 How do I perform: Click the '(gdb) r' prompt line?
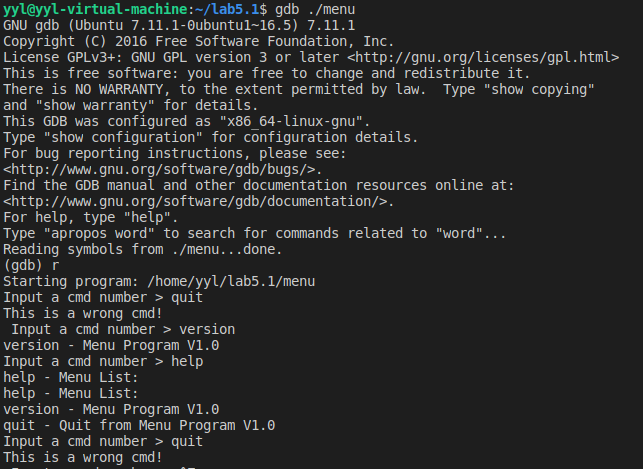[x=31, y=265]
